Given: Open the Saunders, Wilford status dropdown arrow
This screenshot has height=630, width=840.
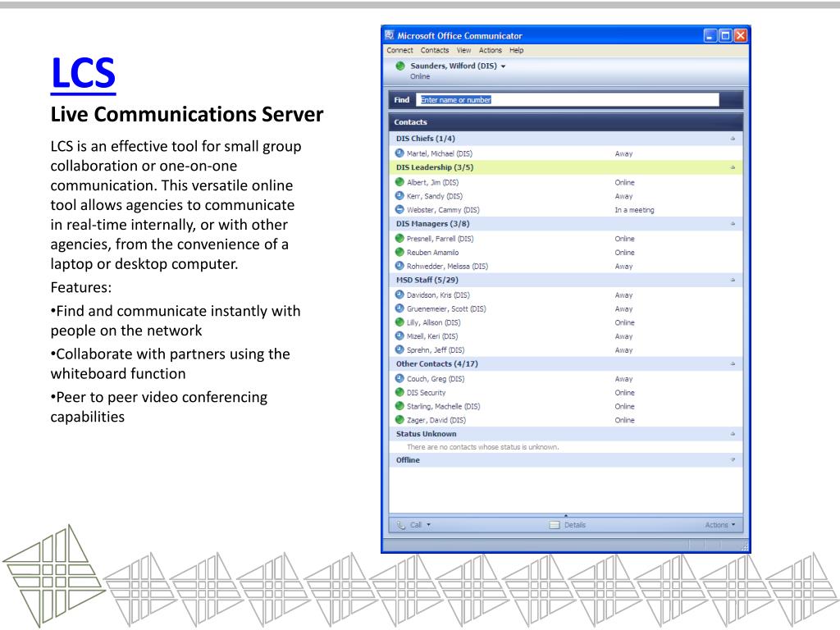Looking at the screenshot, I should 503,66.
